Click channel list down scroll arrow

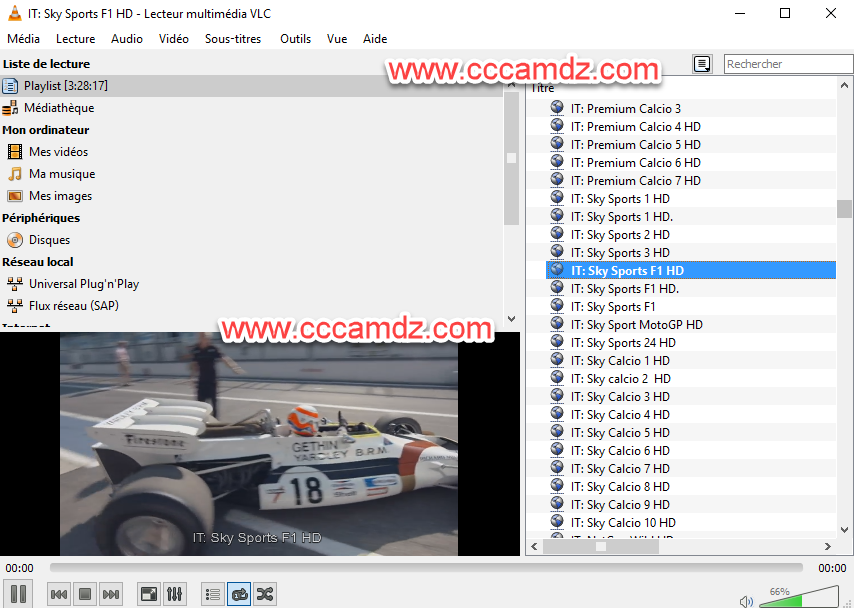pyautogui.click(x=844, y=529)
